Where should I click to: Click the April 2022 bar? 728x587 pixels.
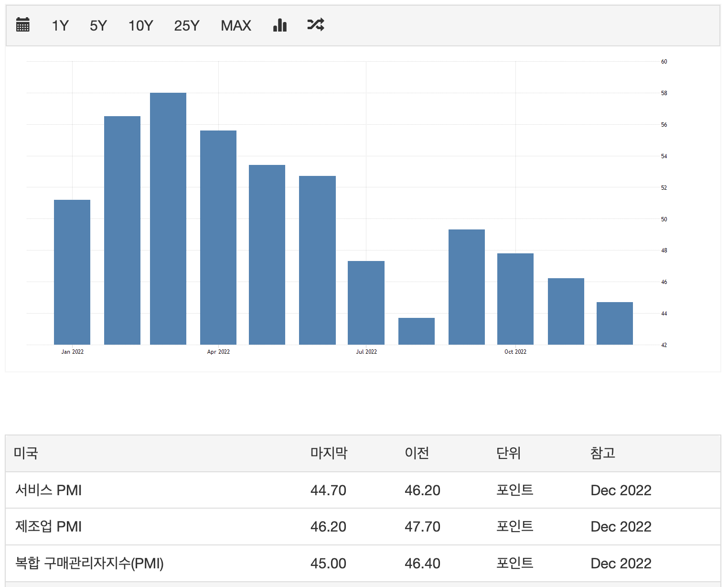(x=218, y=238)
